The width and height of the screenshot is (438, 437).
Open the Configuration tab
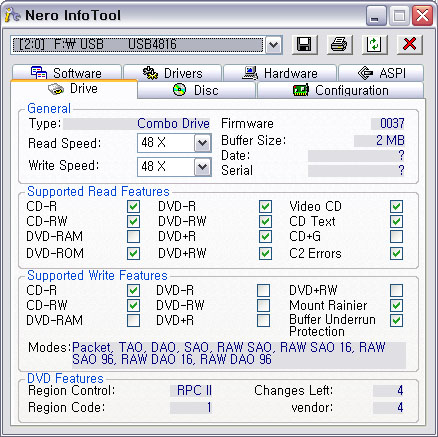[340, 90]
